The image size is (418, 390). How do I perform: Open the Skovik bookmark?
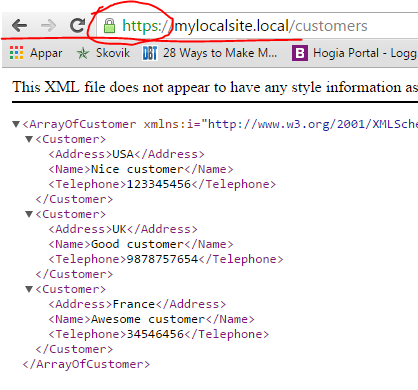point(103,53)
